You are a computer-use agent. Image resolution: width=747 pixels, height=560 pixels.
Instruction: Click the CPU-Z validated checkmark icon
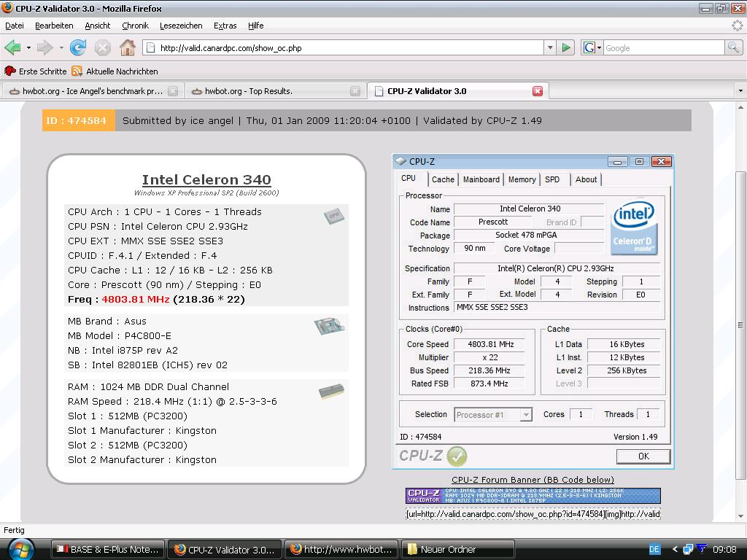[x=457, y=456]
